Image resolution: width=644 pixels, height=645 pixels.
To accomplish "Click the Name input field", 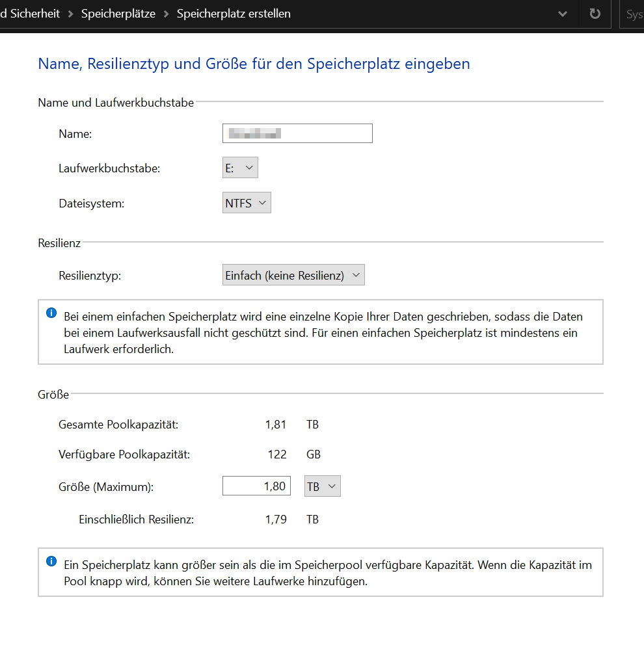I will [297, 133].
